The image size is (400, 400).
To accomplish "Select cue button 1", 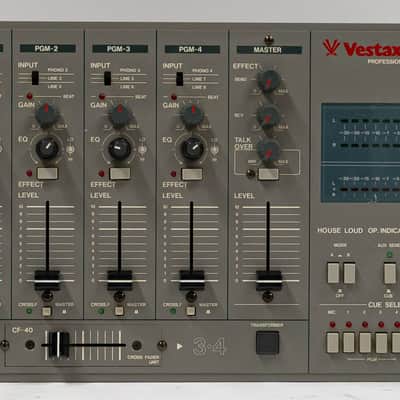I will [x=349, y=343].
